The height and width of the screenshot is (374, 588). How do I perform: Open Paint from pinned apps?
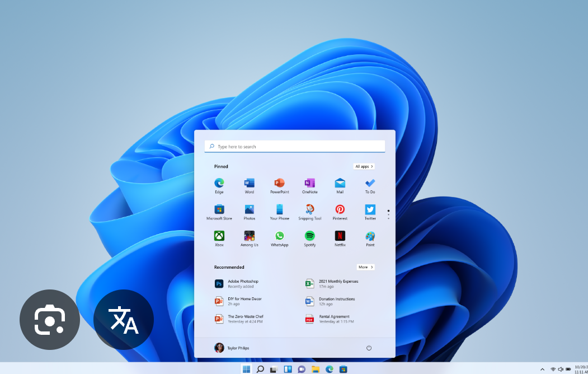tap(370, 238)
